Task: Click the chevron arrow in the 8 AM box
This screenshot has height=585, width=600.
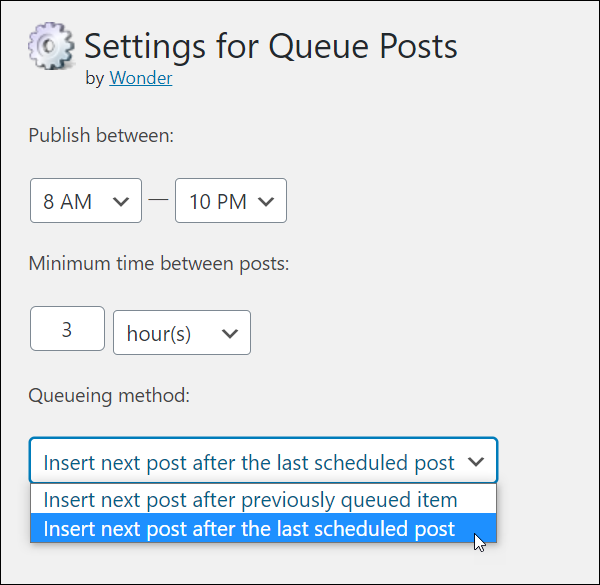Action: 121,201
